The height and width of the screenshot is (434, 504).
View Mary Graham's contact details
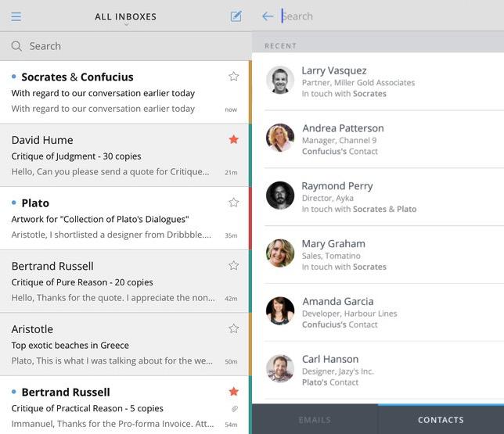pyautogui.click(x=360, y=254)
